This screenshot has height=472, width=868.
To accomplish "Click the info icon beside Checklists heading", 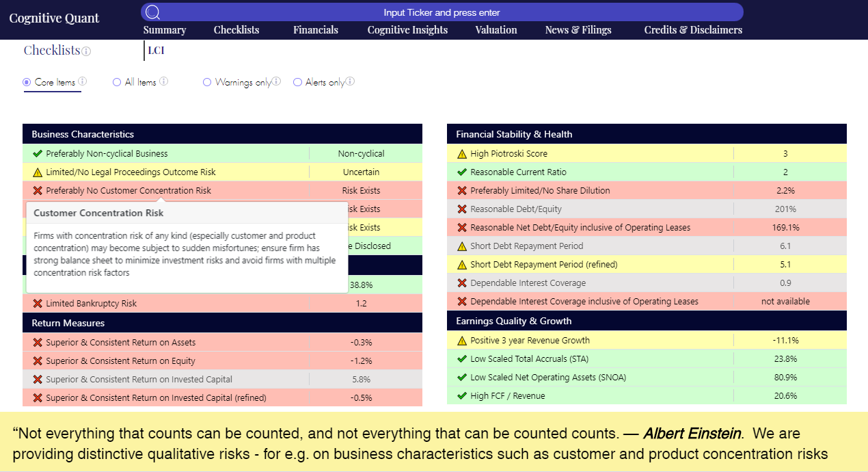I will click(x=86, y=51).
